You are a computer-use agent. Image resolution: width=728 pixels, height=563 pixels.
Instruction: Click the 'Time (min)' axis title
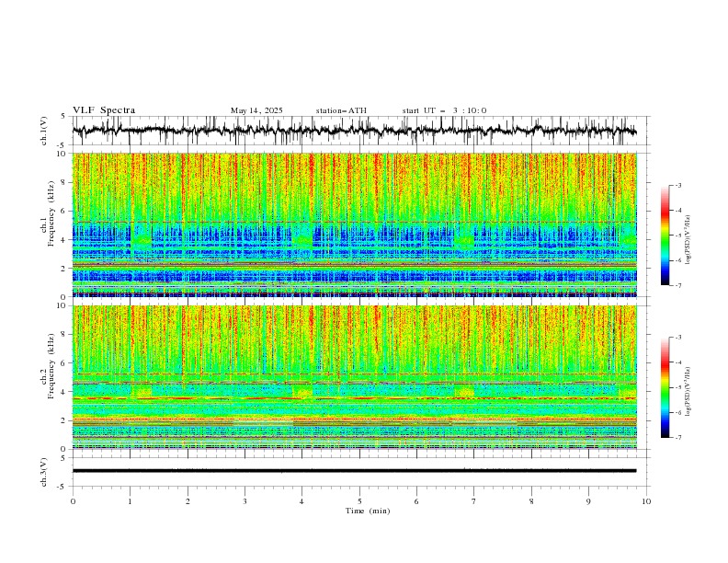368,511
